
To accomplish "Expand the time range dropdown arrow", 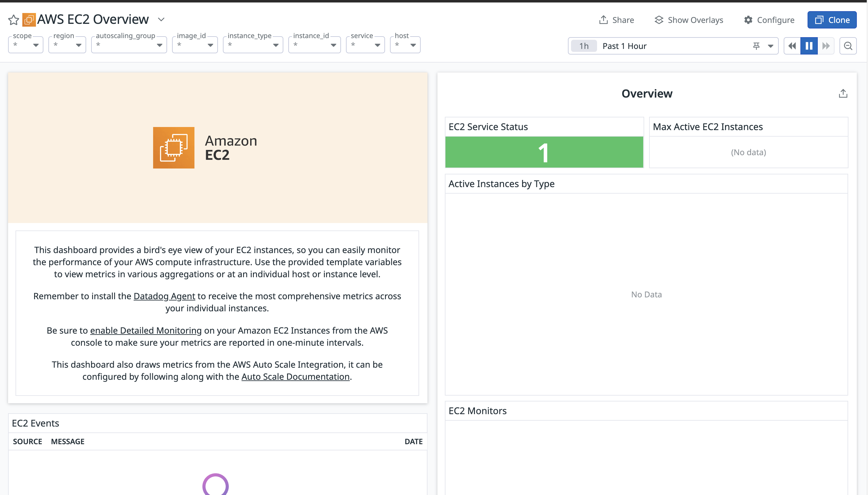I will pos(770,46).
